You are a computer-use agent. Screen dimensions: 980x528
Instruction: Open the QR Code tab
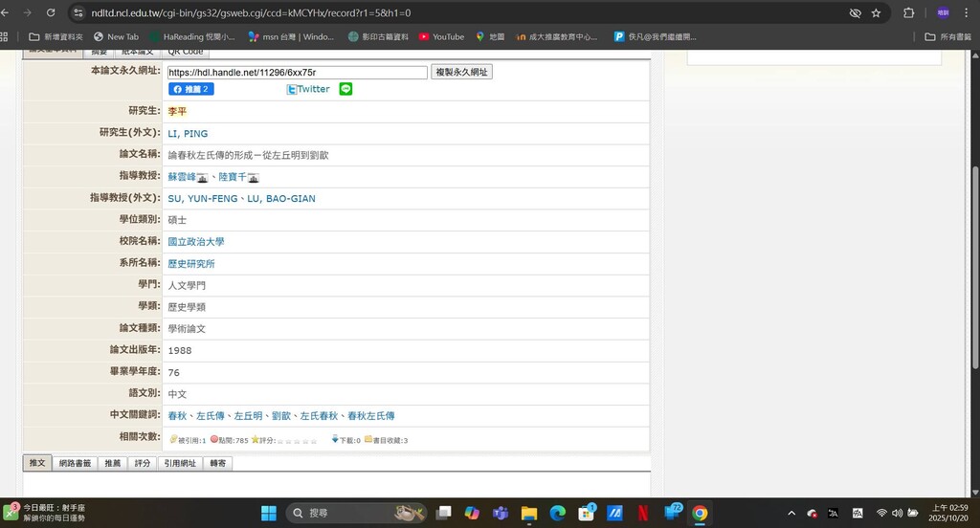(186, 52)
